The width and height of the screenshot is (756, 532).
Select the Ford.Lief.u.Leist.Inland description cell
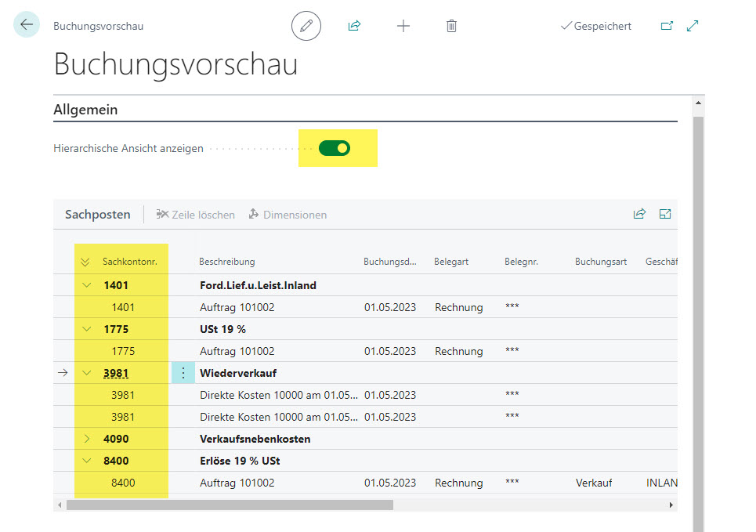tap(258, 285)
